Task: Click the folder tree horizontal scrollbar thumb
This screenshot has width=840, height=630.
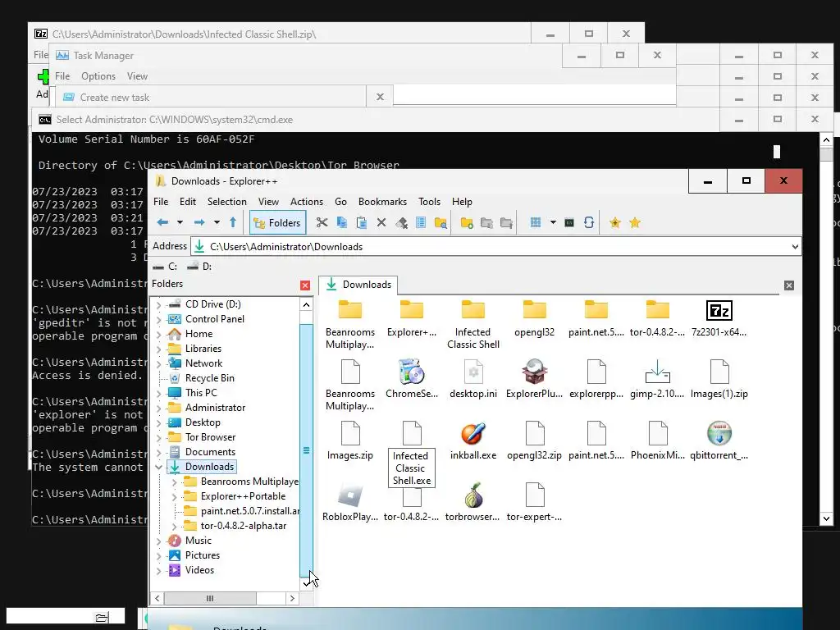Action: point(210,598)
